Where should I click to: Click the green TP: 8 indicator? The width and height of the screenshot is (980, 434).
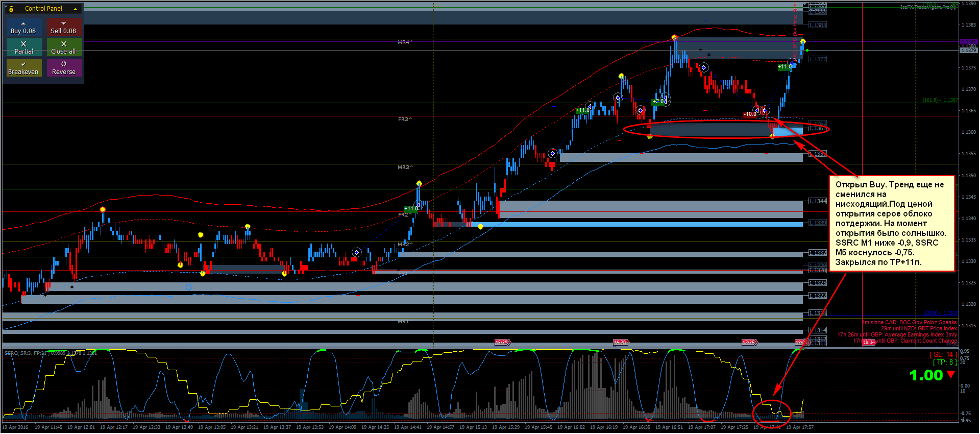pyautogui.click(x=945, y=362)
